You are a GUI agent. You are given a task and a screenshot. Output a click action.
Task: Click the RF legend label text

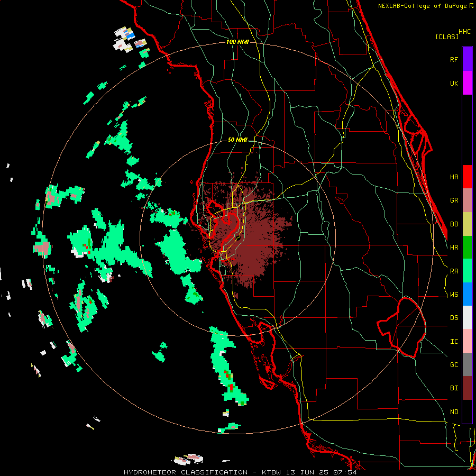point(454,59)
